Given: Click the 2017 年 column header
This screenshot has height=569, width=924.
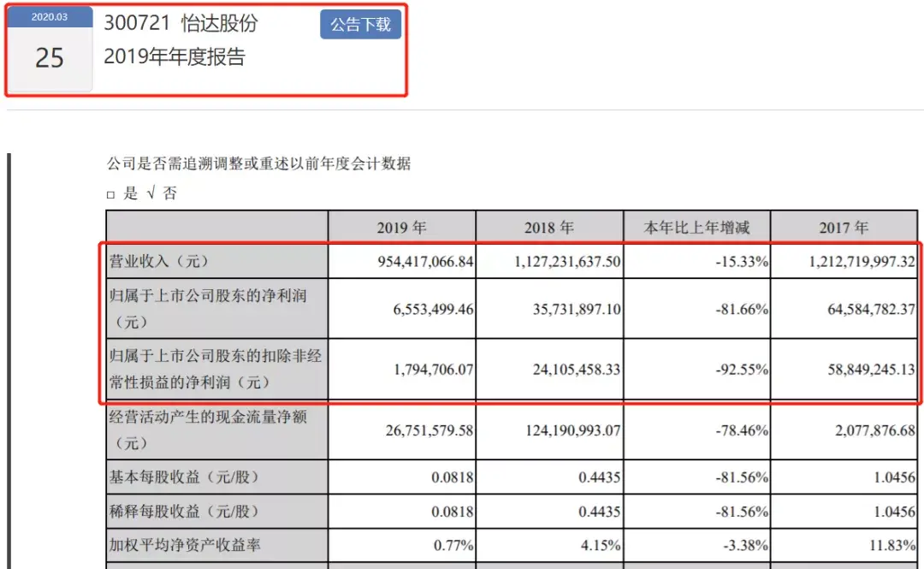Looking at the screenshot, I should coord(844,227).
